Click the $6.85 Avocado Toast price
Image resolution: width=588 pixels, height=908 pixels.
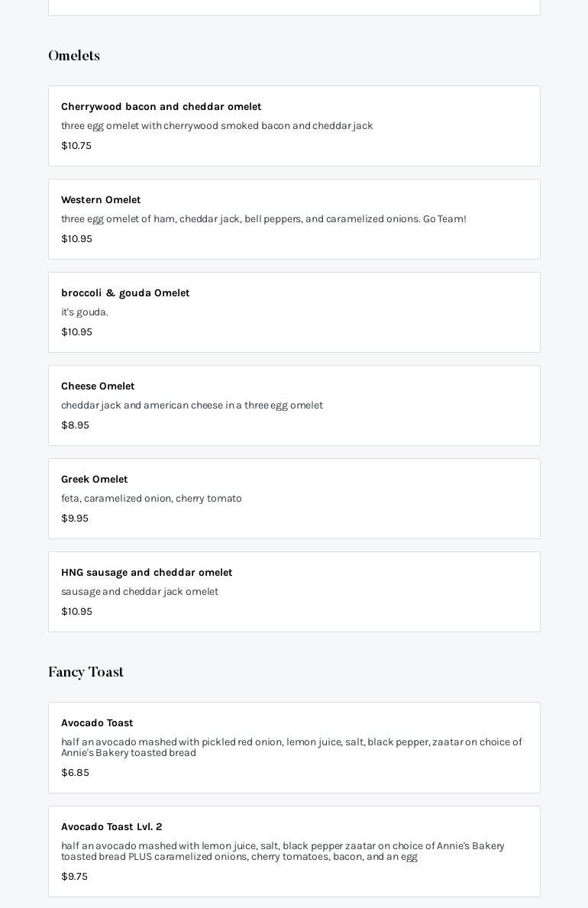click(x=75, y=773)
